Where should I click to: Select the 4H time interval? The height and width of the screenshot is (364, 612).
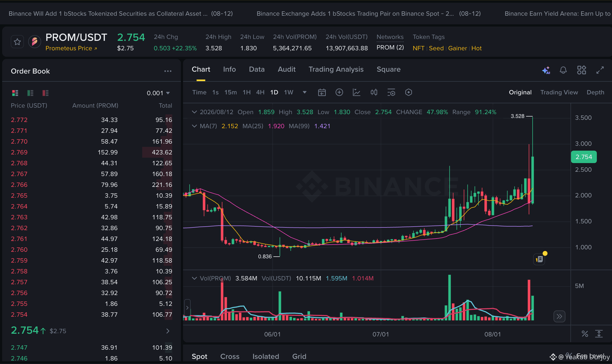[261, 92]
